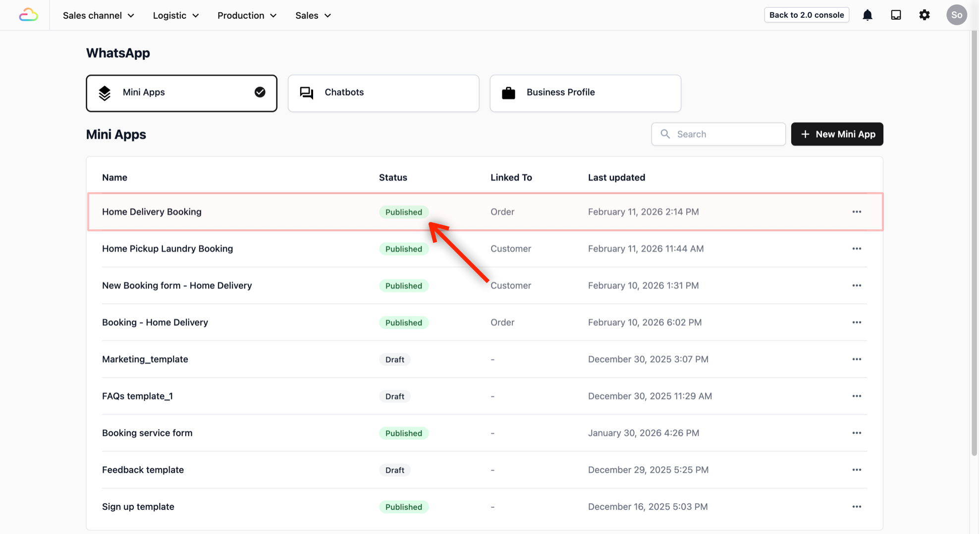Click Customer linked to Home Pickup Laundry Booking
980x534 pixels.
coord(511,249)
